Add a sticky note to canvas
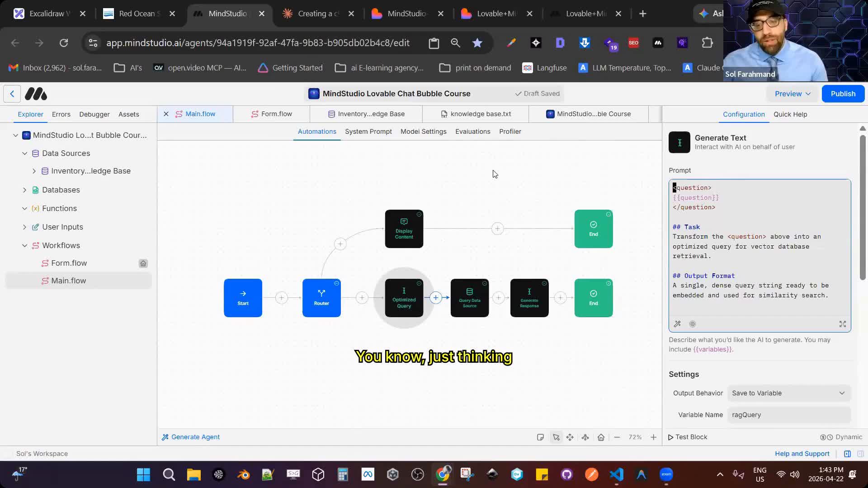The width and height of the screenshot is (868, 488). coord(540,437)
